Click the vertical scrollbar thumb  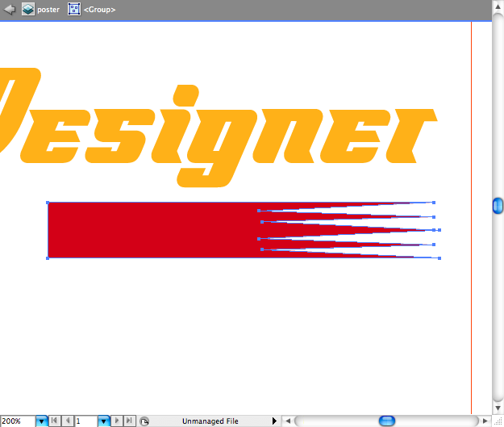point(498,206)
